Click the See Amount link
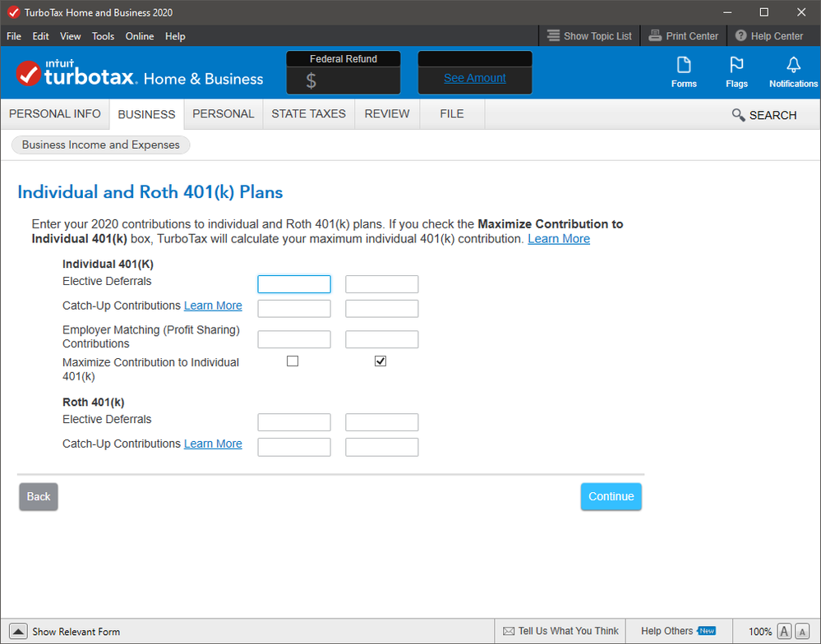The width and height of the screenshot is (821, 644). (x=475, y=78)
